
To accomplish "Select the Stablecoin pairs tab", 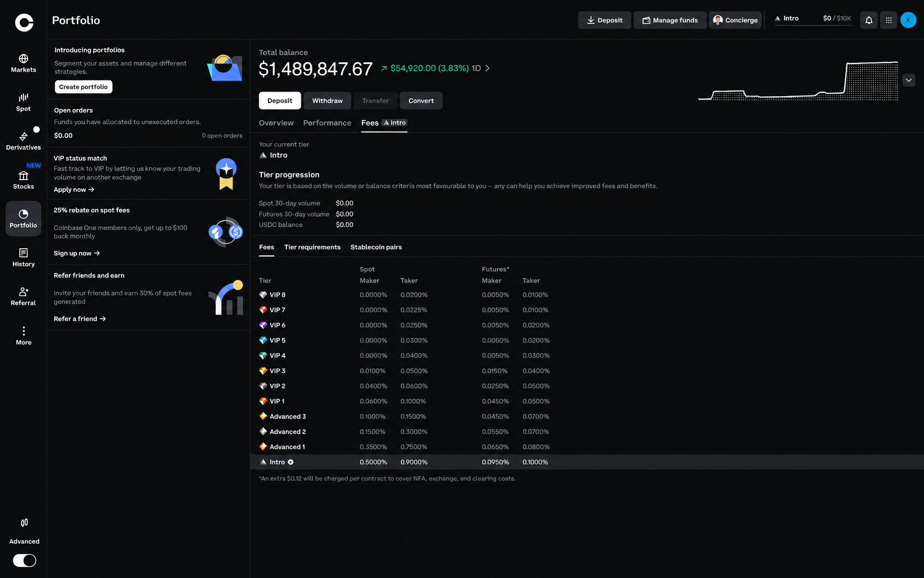I will tap(376, 247).
